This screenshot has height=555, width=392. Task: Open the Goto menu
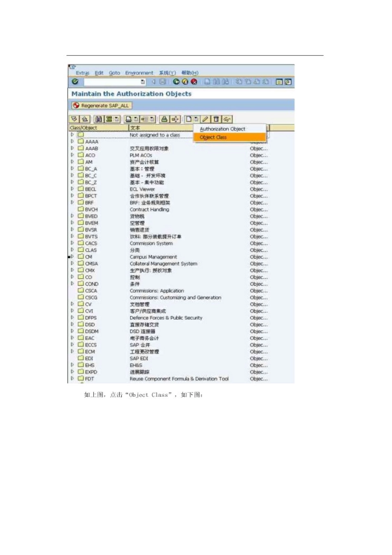[x=114, y=73]
